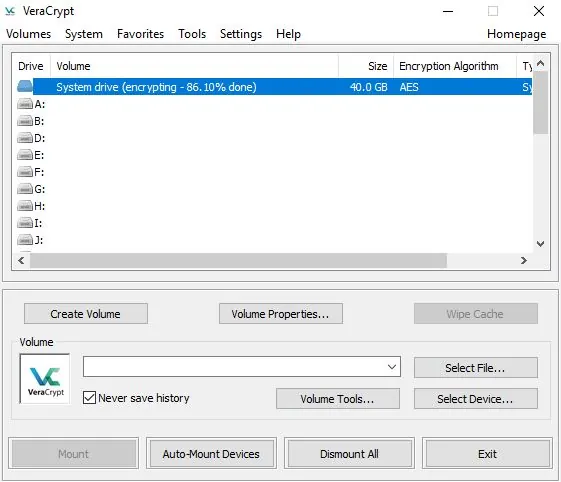
Task: Select drive B: icon in the list
Action: pyautogui.click(x=25, y=121)
